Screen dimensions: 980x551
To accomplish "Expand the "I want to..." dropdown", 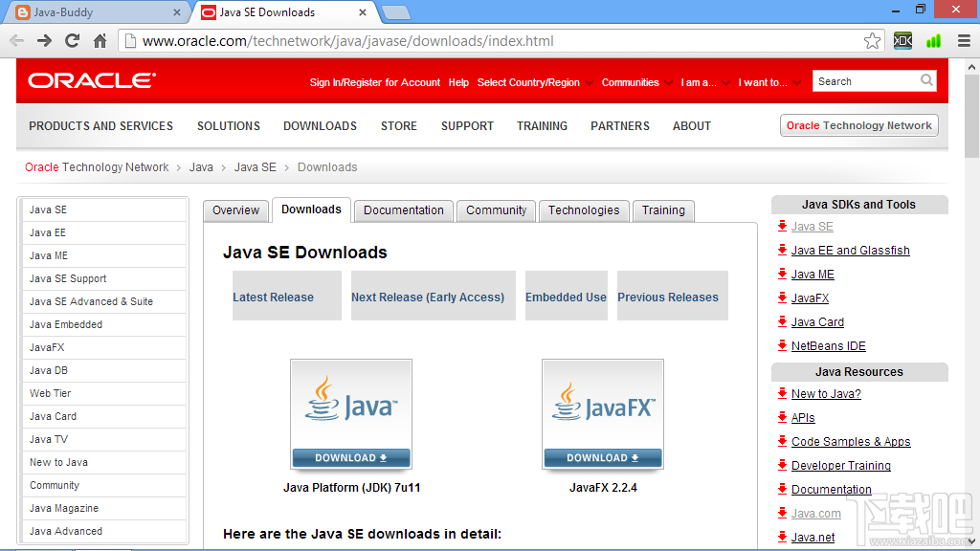I will click(x=768, y=82).
